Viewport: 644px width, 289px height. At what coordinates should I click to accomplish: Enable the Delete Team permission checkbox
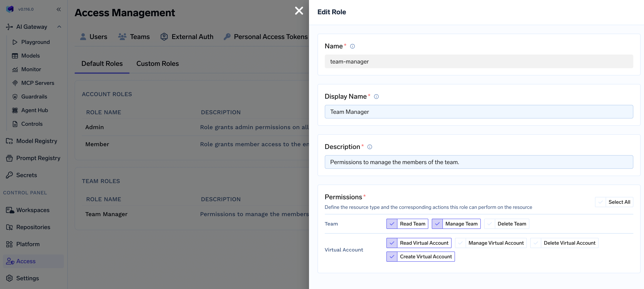coord(489,224)
